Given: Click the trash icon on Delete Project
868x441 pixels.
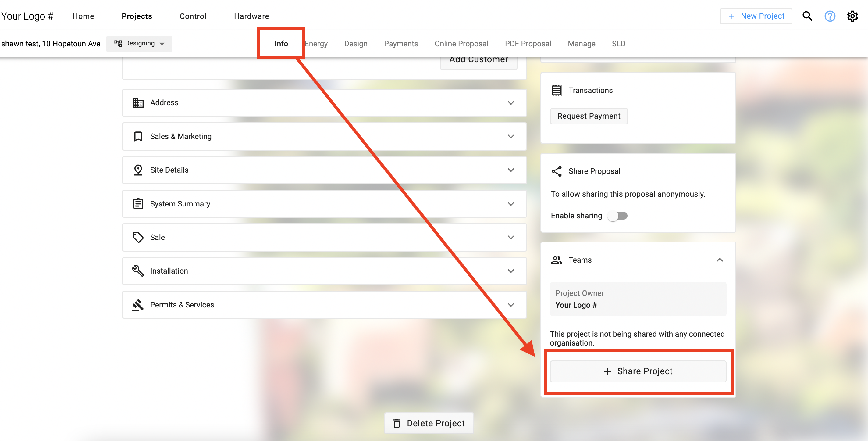Looking at the screenshot, I should tap(397, 423).
